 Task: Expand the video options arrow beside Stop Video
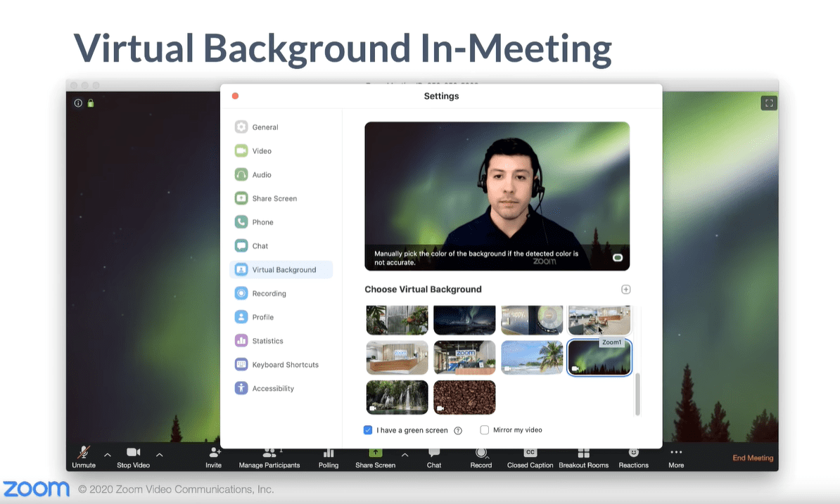click(x=160, y=455)
